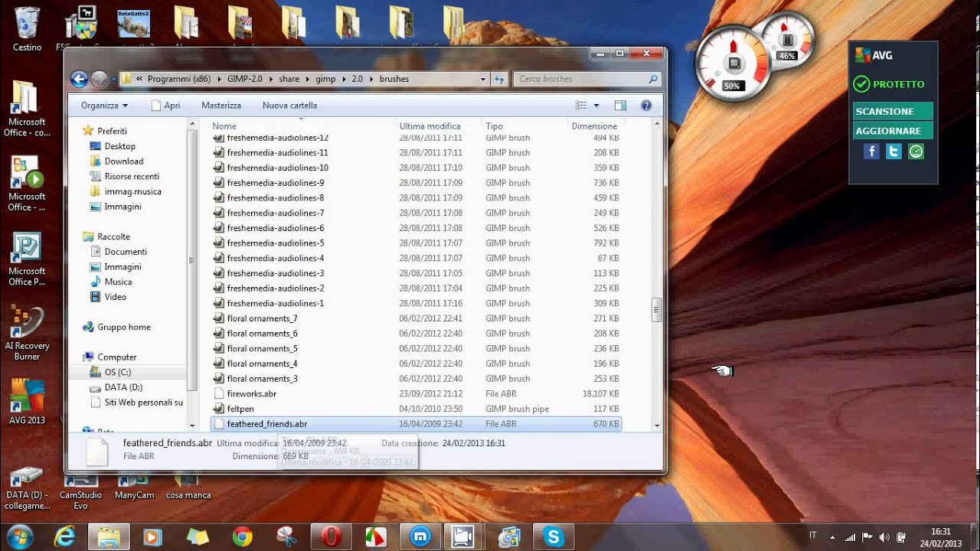Select OS (C:) drive in sidebar
This screenshot has height=551, width=980.
pos(117,372)
